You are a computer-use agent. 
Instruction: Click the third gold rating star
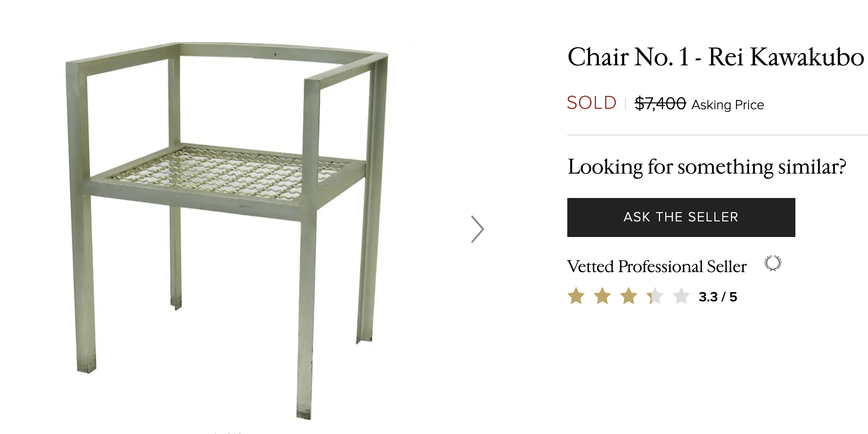pos(629,296)
